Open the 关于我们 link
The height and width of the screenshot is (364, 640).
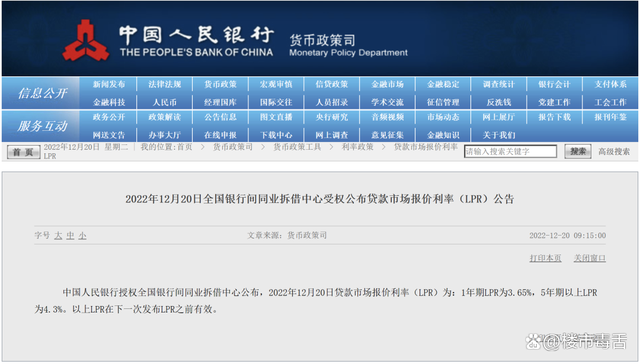point(499,135)
